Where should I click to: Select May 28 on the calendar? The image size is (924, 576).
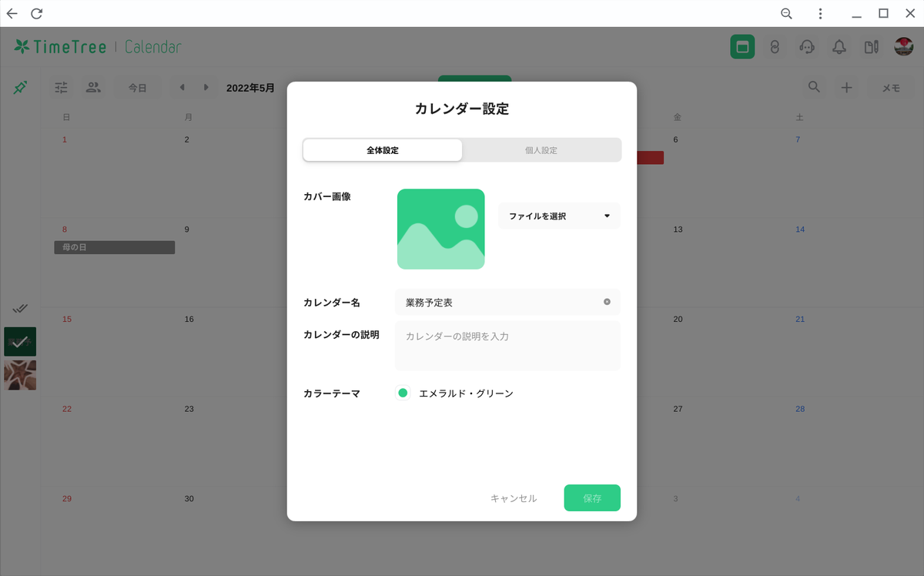coord(800,409)
